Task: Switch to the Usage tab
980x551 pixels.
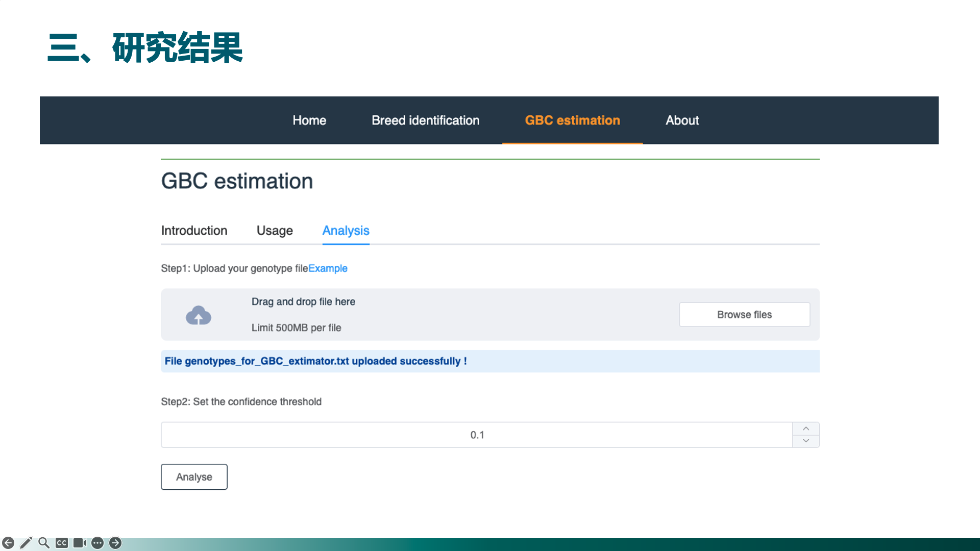Action: 275,231
